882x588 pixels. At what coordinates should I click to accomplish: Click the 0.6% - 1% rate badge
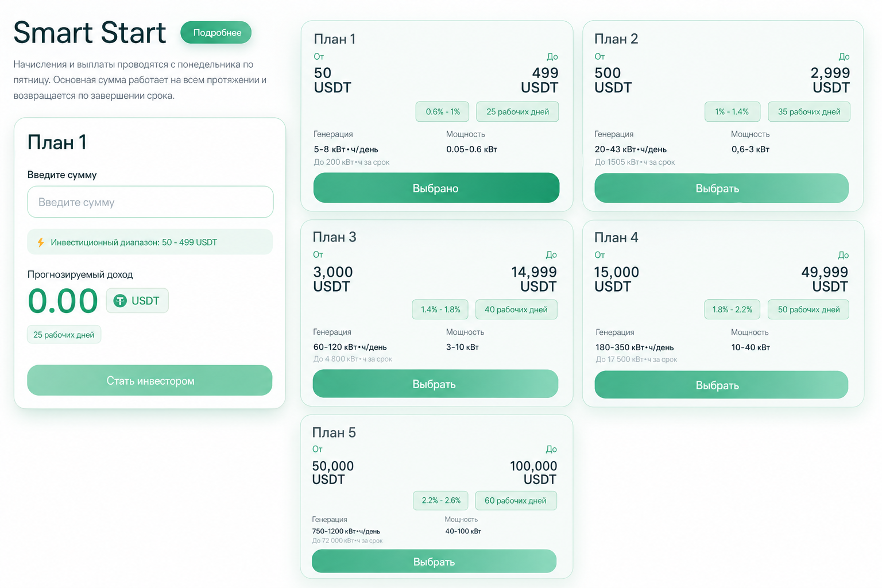(442, 112)
